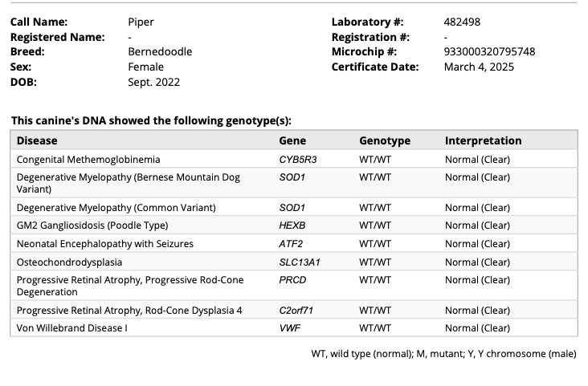The width and height of the screenshot is (588, 386).
Task: Click the certificate date March 4, 2025
Action: tap(479, 67)
